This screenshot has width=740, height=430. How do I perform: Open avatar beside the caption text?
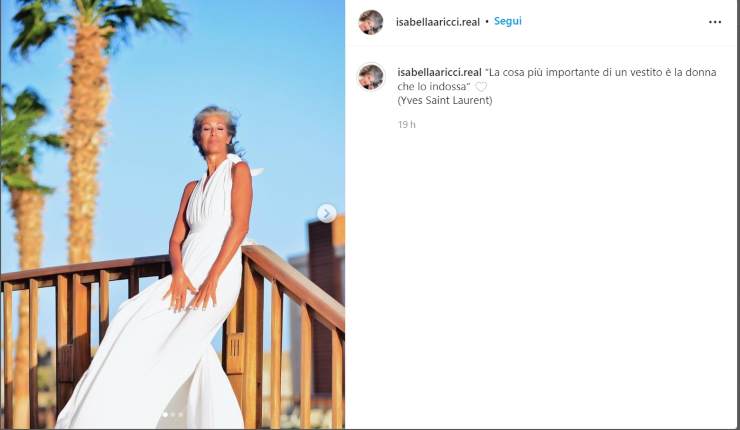(371, 76)
